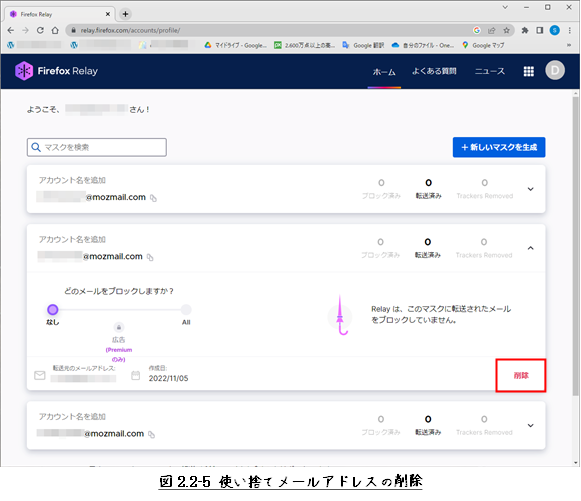Click the 新しいマスクを生成 button

[499, 147]
